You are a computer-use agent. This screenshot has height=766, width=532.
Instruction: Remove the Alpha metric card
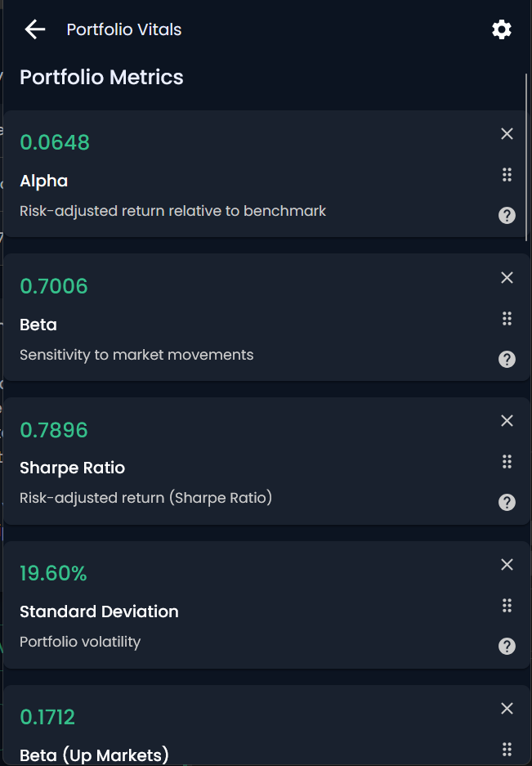click(507, 134)
